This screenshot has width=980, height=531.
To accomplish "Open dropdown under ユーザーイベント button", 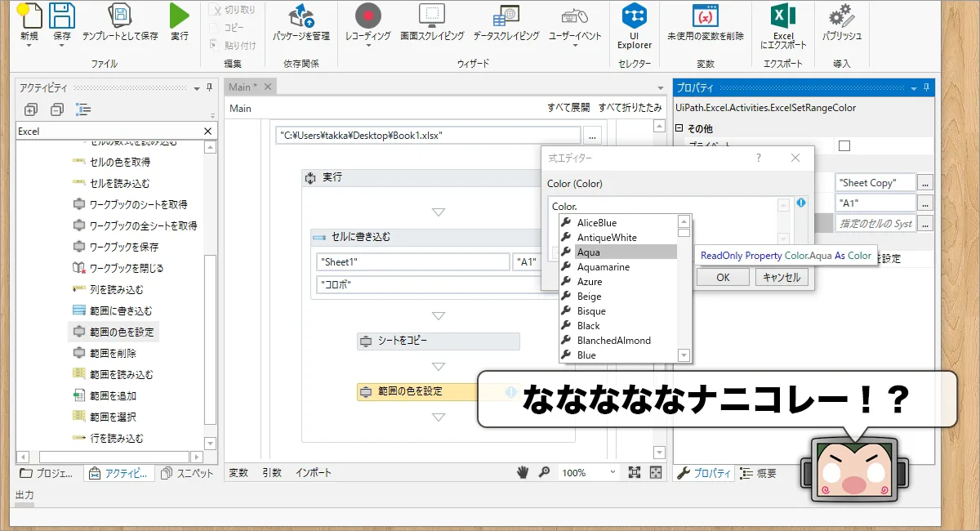I will point(575,46).
